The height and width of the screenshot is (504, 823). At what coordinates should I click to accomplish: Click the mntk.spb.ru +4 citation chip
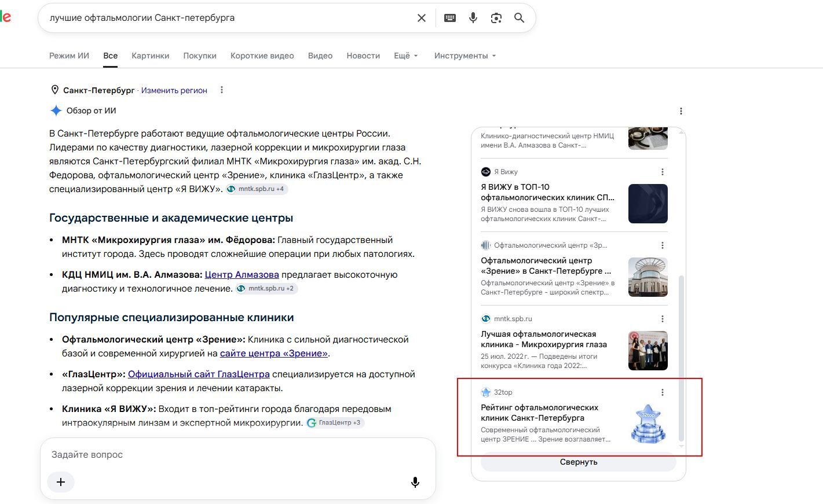point(257,189)
